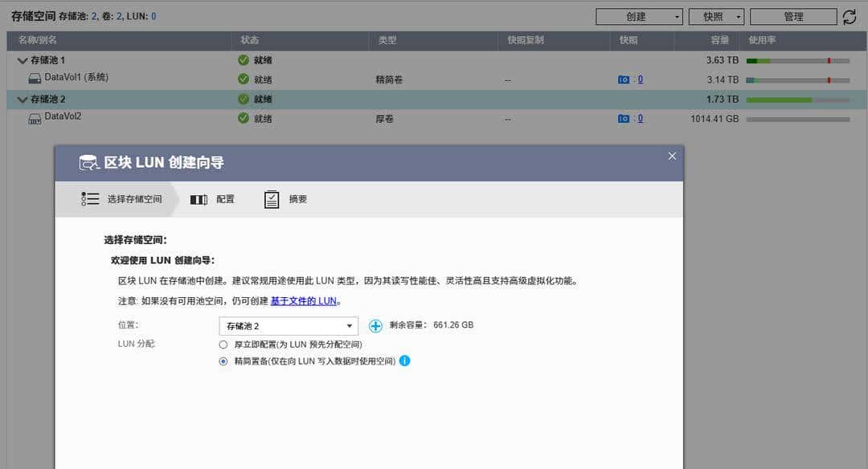Click the disk icon next to DataVol1 (系统)
Screen dimensions: 868x469
tap(33, 77)
